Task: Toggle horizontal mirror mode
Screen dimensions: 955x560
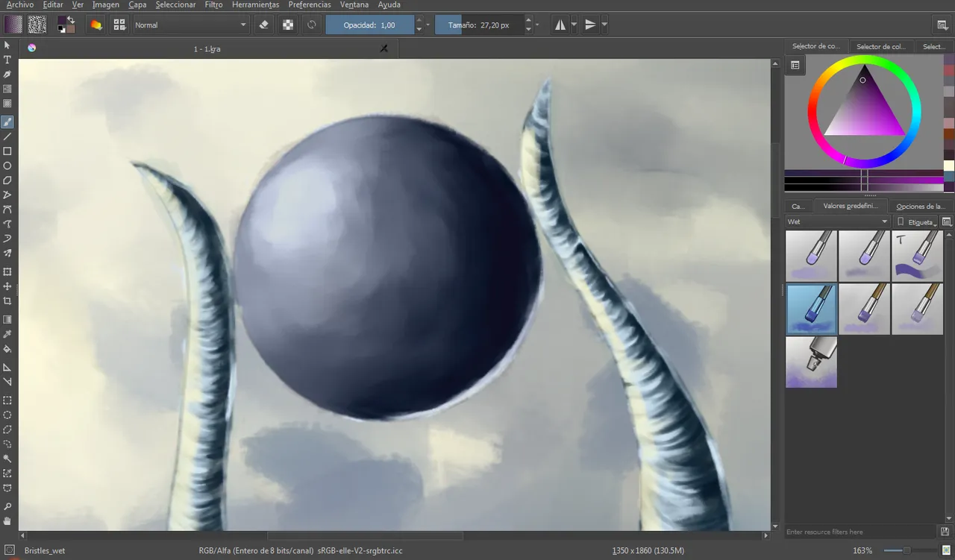Action: pos(560,25)
